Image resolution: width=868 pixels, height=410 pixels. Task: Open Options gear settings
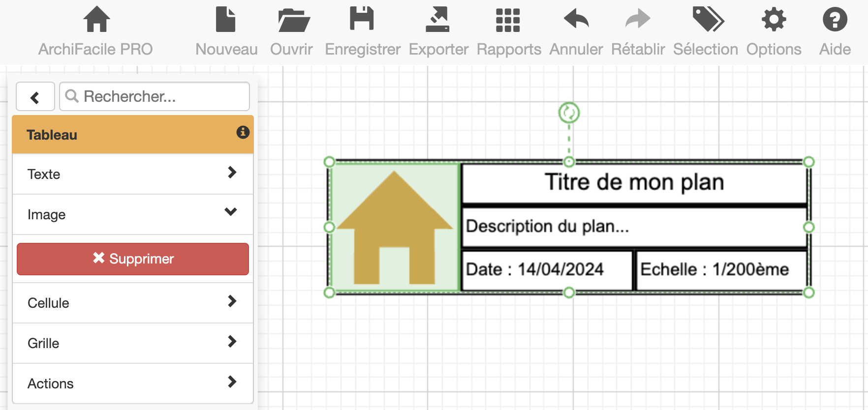[x=774, y=20]
